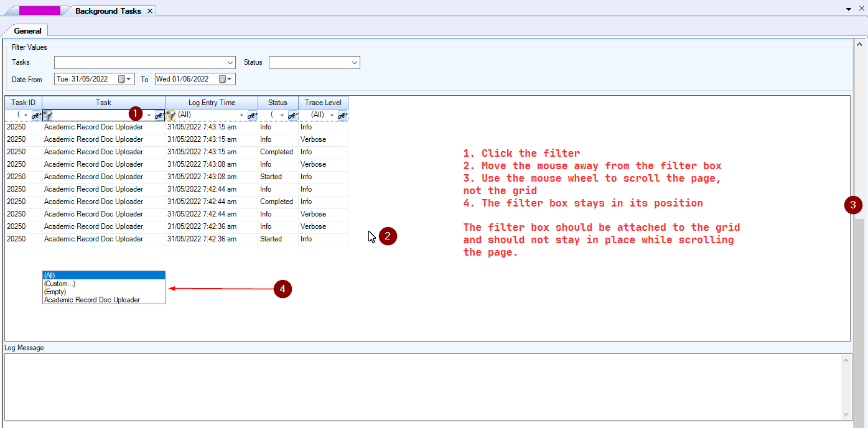Open the Trace Level column filter dropdown arrow
Image resolution: width=868 pixels, height=428 pixels.
[x=332, y=115]
